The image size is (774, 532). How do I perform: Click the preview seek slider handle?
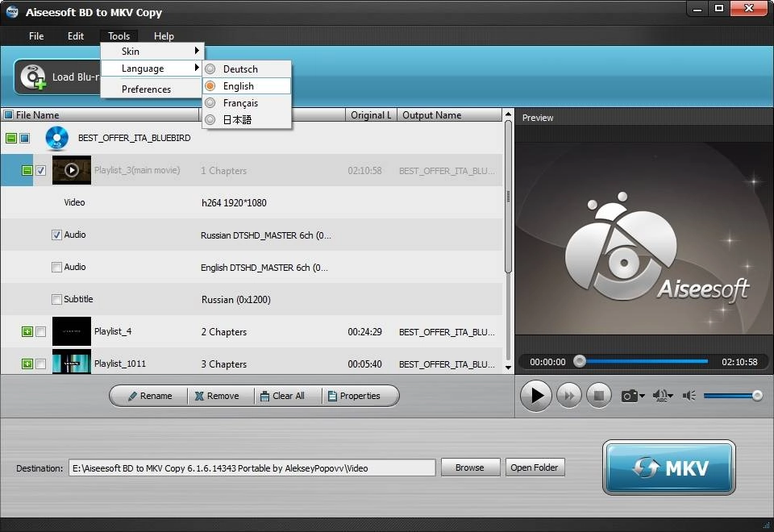[x=580, y=361]
